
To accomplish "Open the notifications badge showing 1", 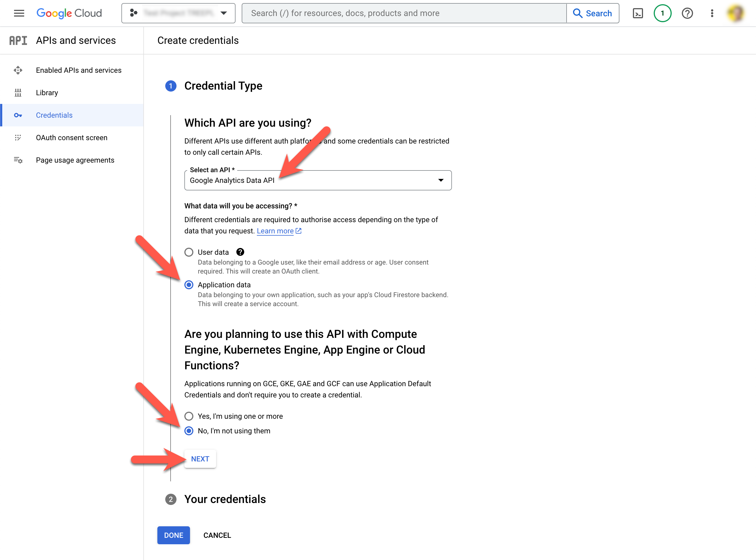I will click(x=662, y=13).
